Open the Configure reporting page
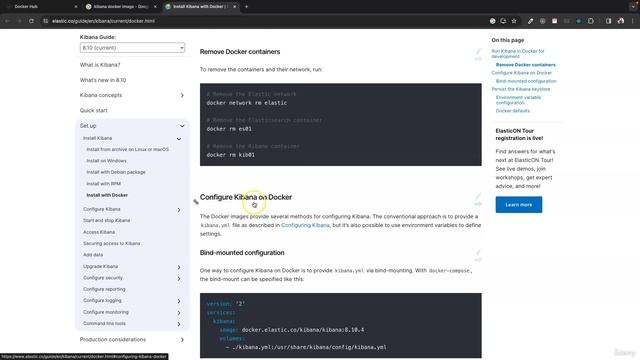Image resolution: width=640 pixels, height=360 pixels. click(104, 289)
